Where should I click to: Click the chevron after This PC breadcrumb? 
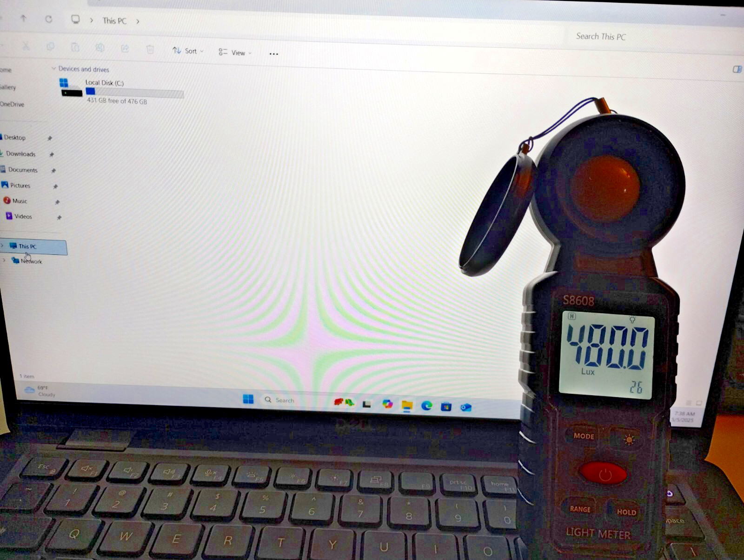(138, 21)
